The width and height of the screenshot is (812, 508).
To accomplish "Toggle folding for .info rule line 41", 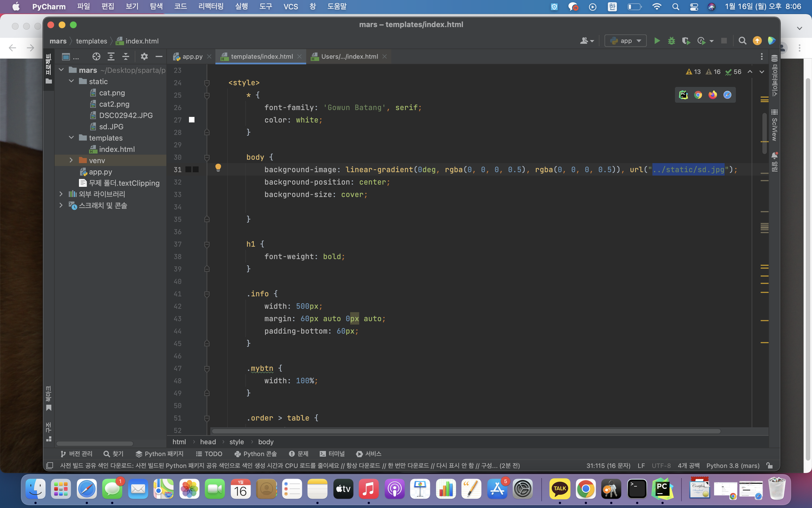I will pyautogui.click(x=207, y=294).
